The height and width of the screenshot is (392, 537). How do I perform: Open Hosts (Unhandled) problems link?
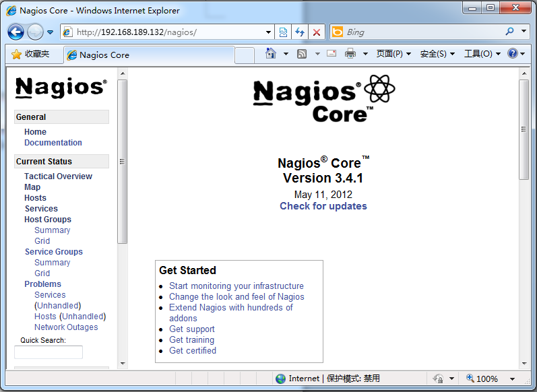(70, 317)
